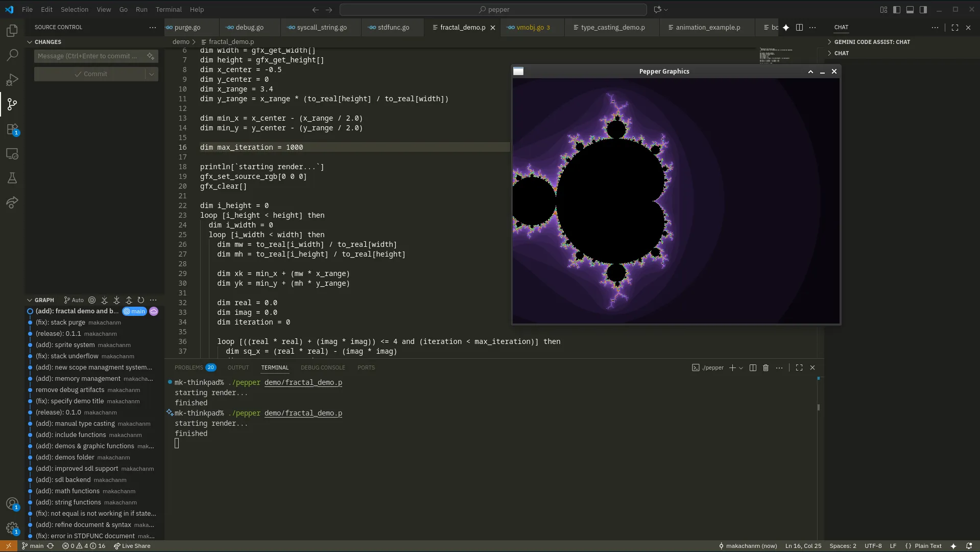Open the Search view icon

pyautogui.click(x=12, y=55)
